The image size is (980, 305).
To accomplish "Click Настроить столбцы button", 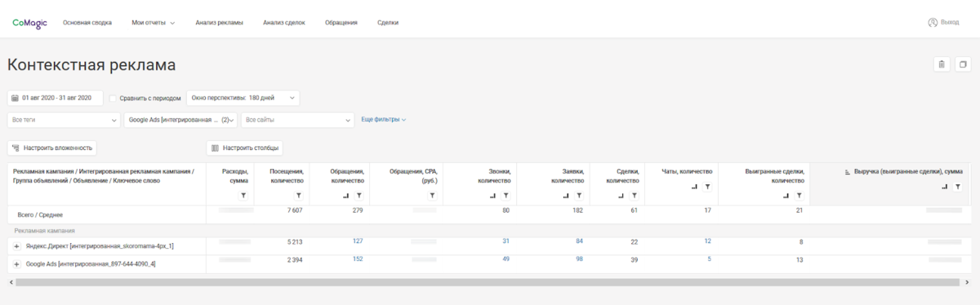I will point(244,148).
